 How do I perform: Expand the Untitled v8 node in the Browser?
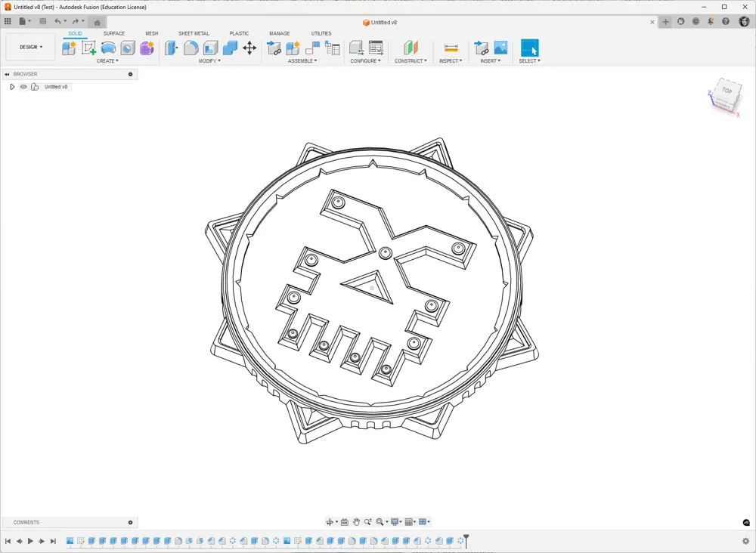pyautogui.click(x=12, y=86)
